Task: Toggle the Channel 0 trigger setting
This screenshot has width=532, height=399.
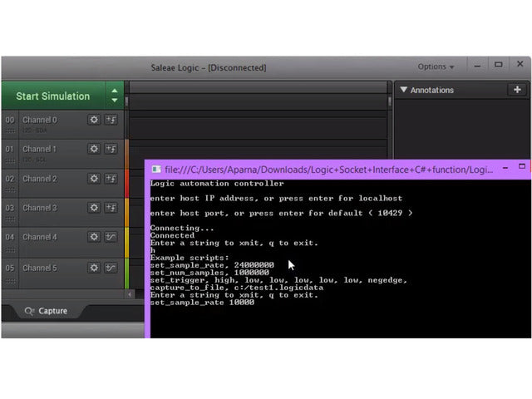Action: pyautogui.click(x=111, y=120)
